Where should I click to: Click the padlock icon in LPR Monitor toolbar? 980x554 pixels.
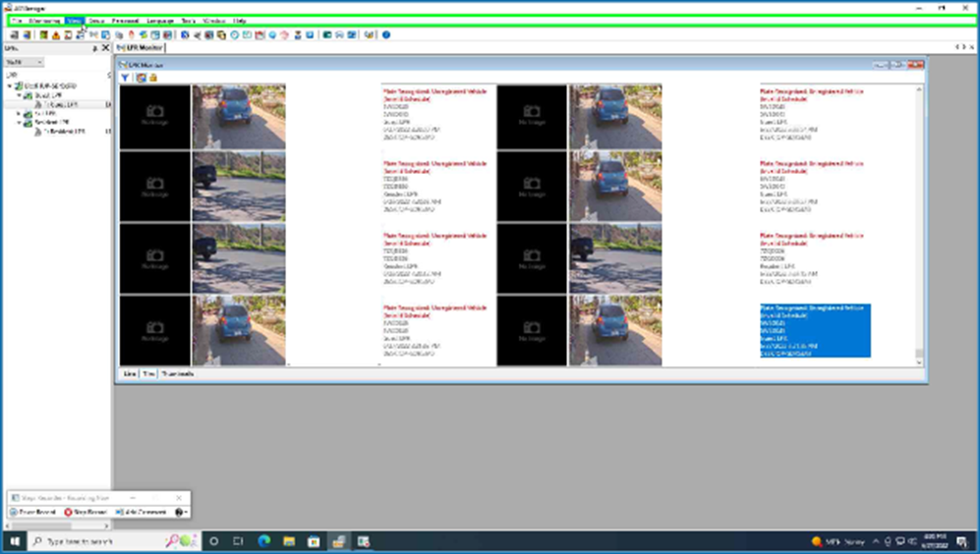[x=153, y=77]
